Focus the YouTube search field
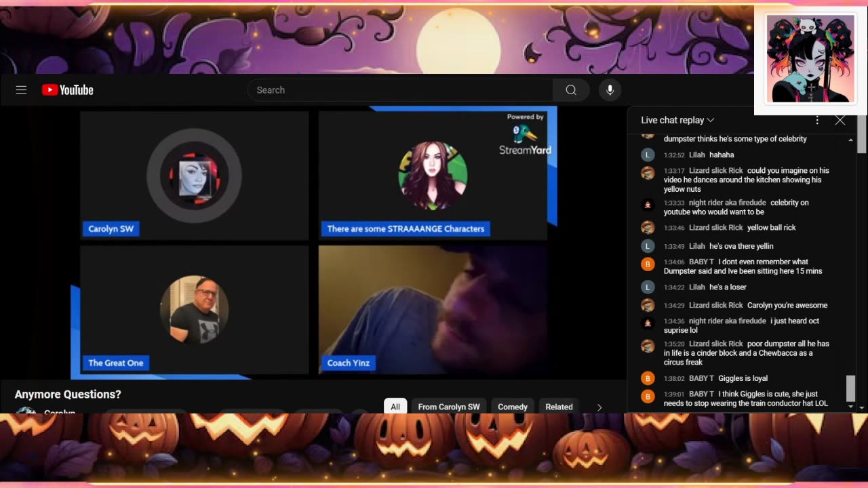 tap(401, 90)
